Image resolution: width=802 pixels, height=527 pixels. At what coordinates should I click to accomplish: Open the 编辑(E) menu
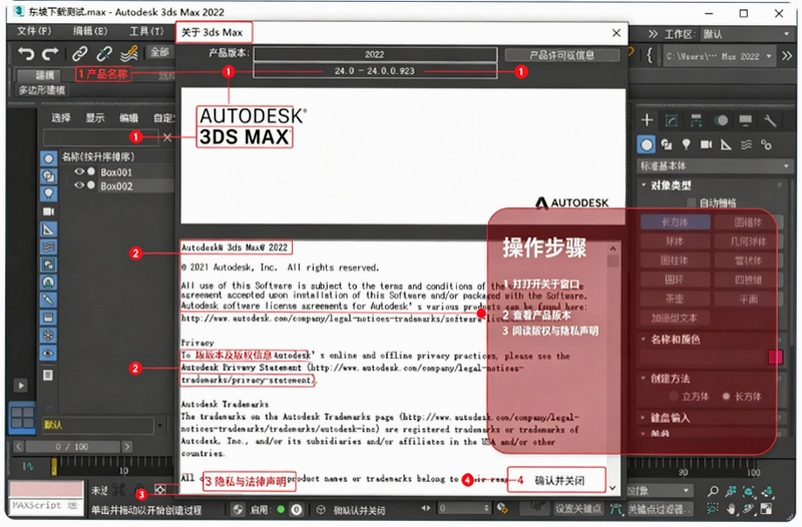click(x=90, y=31)
